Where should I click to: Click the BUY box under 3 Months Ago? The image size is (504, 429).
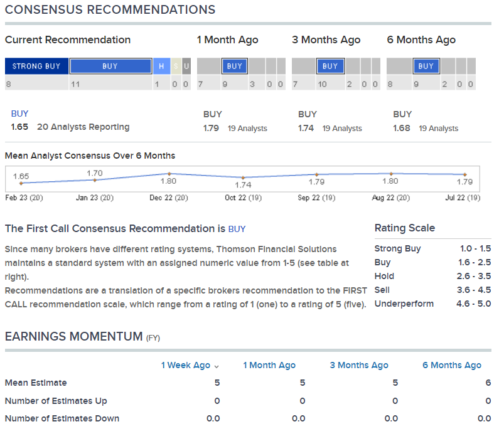(330, 66)
